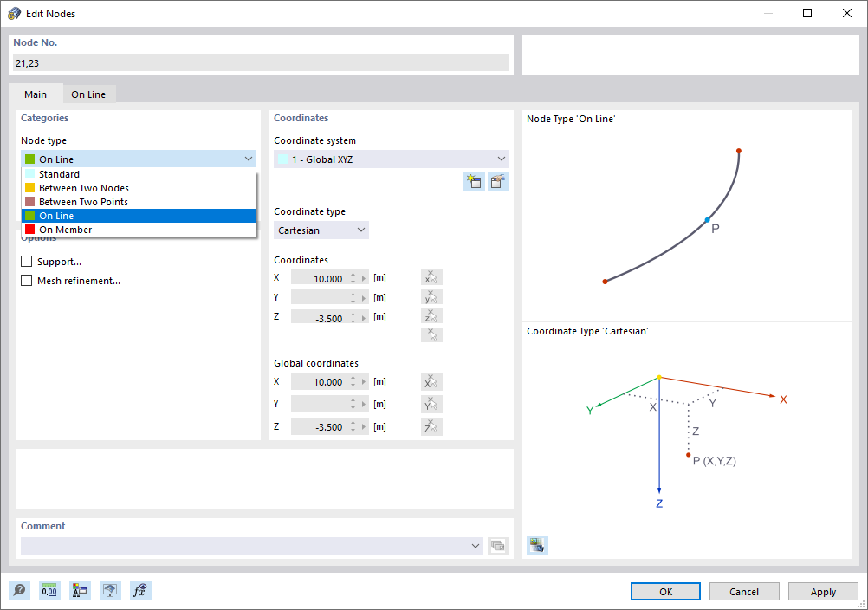868x610 pixels.
Task: Select Between Two Nodes option
Action: tap(139, 188)
